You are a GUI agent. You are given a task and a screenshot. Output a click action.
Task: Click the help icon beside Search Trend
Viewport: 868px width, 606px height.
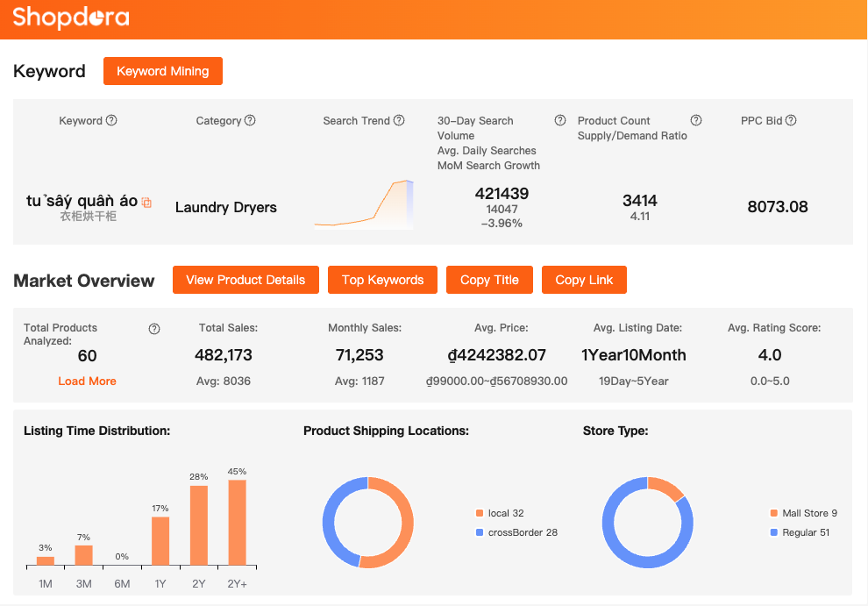click(399, 120)
